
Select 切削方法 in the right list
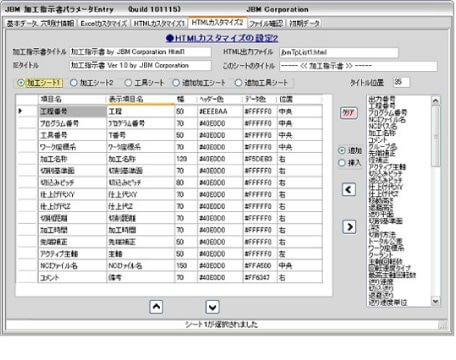click(x=382, y=234)
